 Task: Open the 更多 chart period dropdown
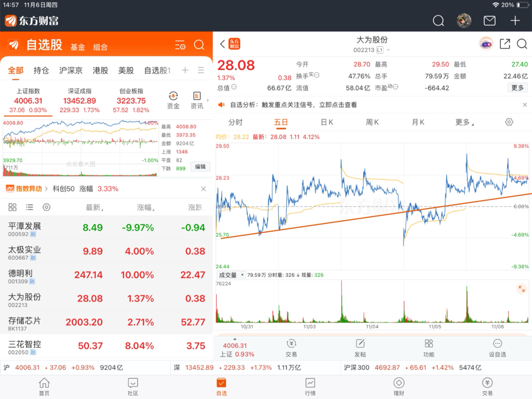coord(464,122)
